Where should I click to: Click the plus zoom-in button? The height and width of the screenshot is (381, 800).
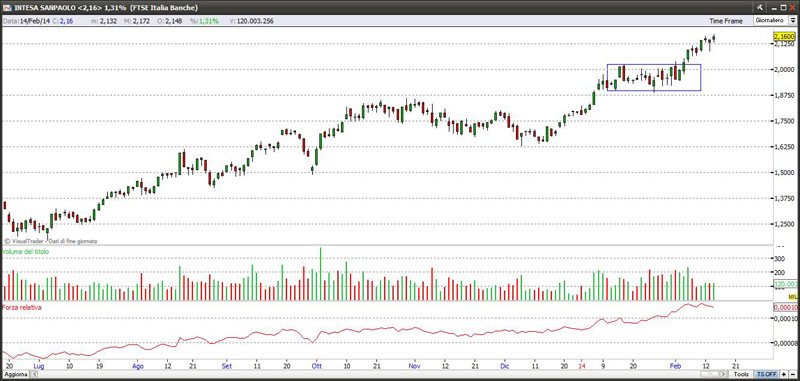(x=784, y=374)
